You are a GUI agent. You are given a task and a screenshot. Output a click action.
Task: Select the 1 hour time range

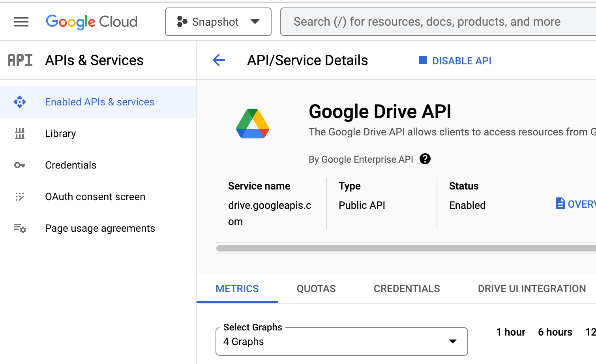pyautogui.click(x=511, y=332)
